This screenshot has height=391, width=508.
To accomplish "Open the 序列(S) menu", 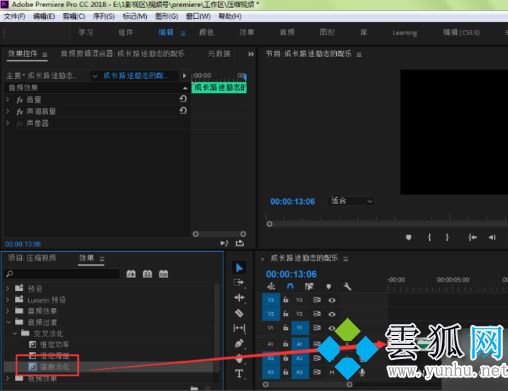I will pyautogui.click(x=104, y=16).
